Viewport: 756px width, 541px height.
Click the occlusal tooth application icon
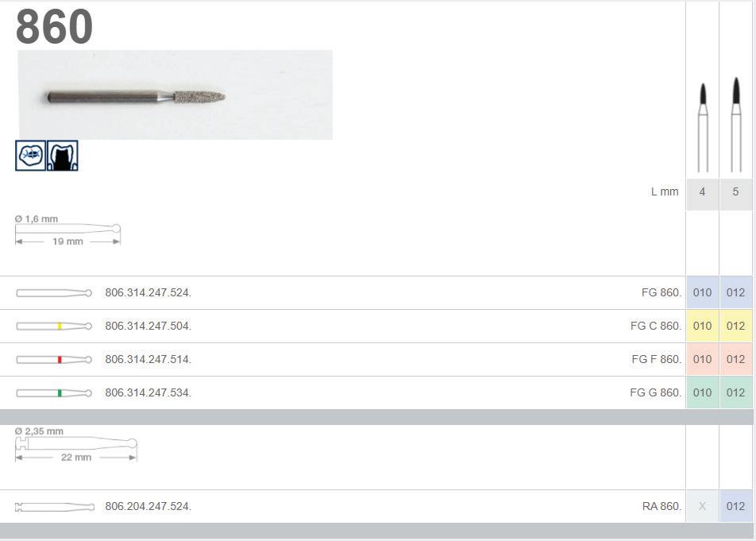(x=30, y=155)
